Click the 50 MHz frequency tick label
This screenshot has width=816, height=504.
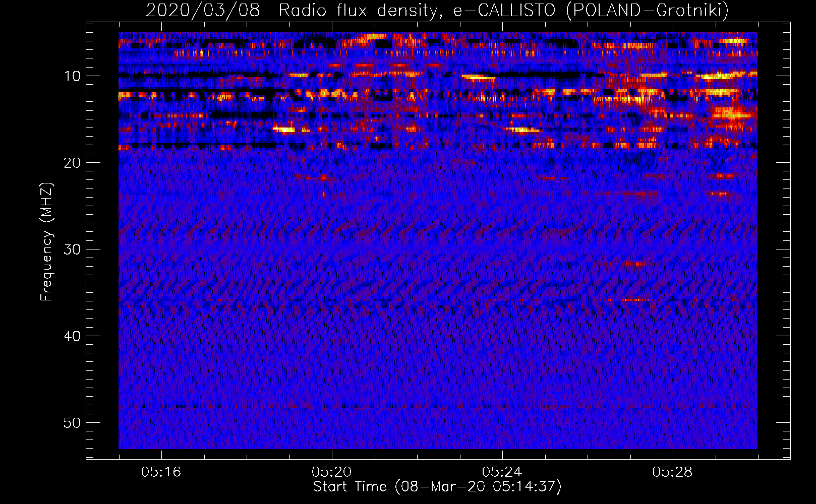point(73,423)
